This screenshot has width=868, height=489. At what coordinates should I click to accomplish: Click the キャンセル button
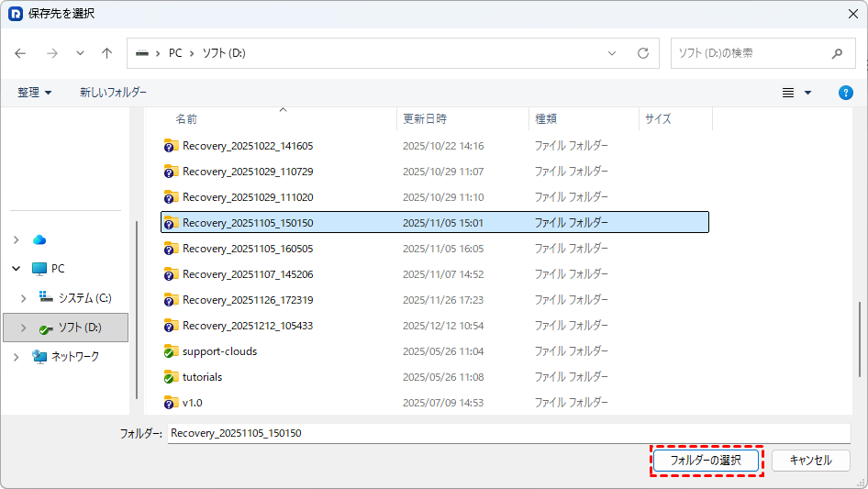pos(810,461)
